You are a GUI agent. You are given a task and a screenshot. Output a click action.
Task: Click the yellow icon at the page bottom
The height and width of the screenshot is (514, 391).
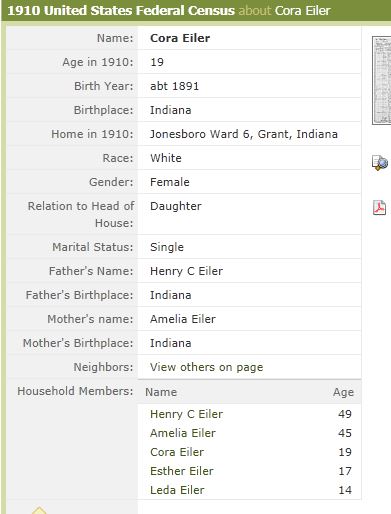39,510
